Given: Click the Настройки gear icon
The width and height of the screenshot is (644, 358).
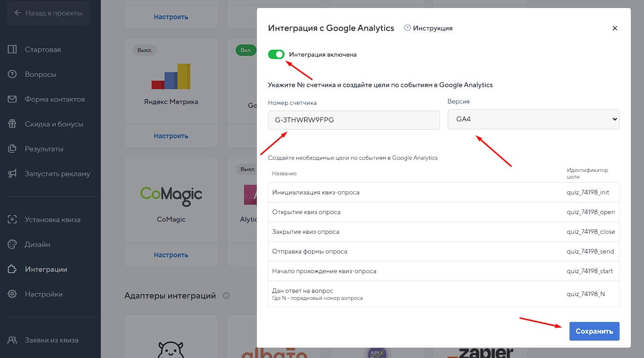Looking at the screenshot, I should point(13,294).
